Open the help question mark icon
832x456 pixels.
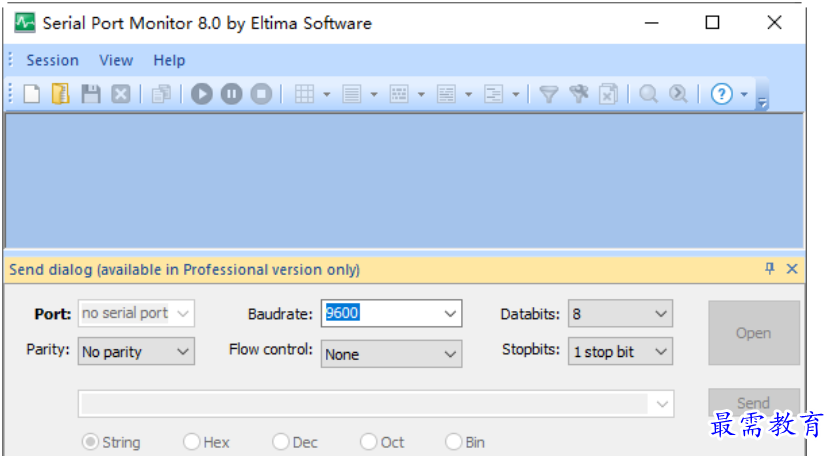[722, 94]
